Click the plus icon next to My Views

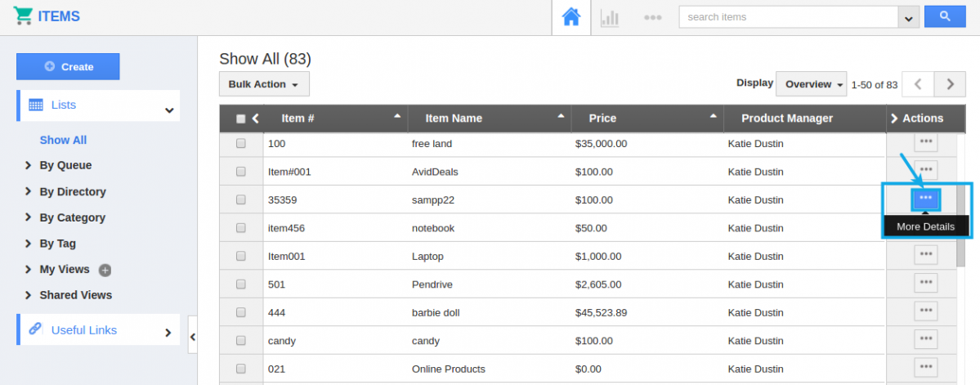tap(105, 270)
